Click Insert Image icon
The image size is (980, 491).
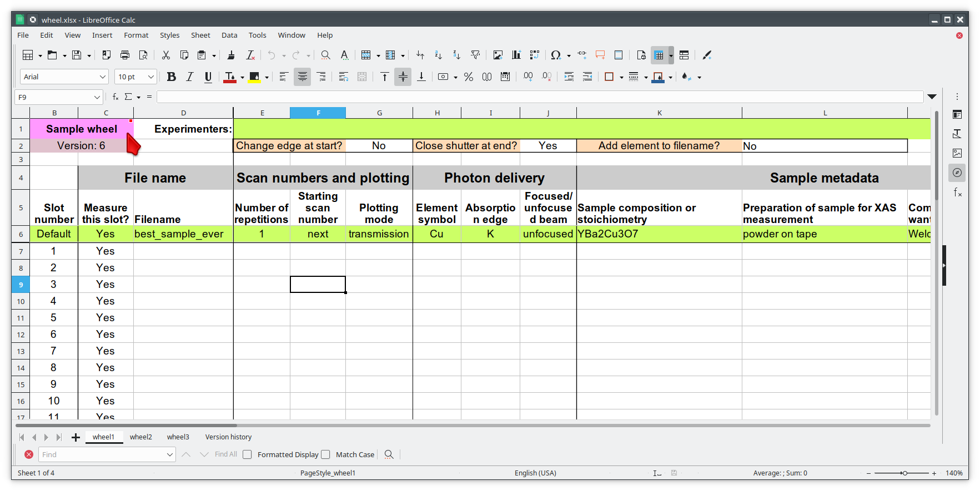tap(498, 55)
